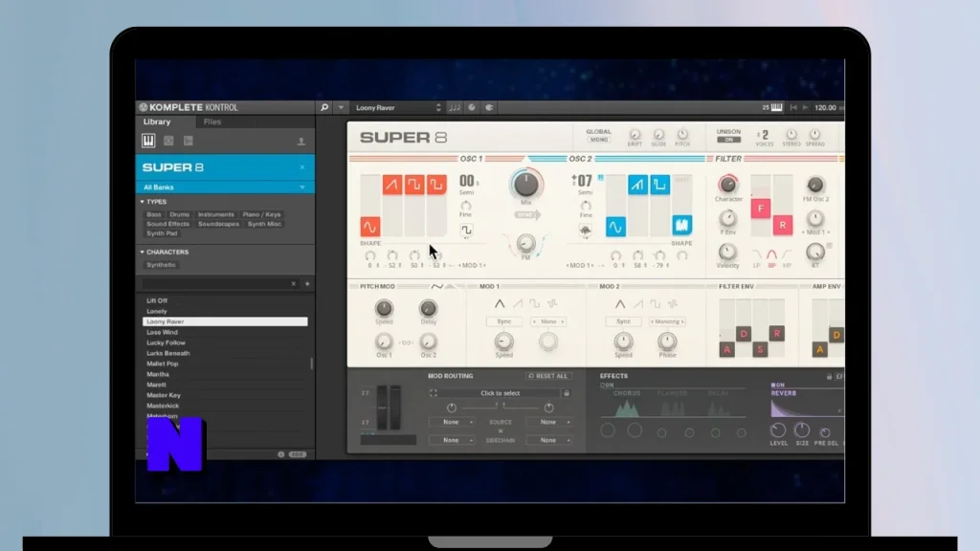The image size is (980, 551).
Task: Select OSC 1 sawtooth waveform tile
Action: click(391, 185)
